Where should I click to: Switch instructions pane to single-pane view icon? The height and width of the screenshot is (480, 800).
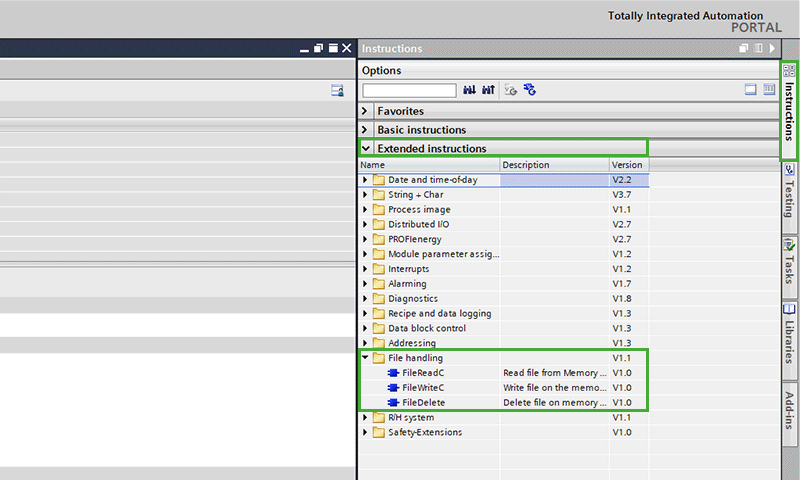click(750, 90)
